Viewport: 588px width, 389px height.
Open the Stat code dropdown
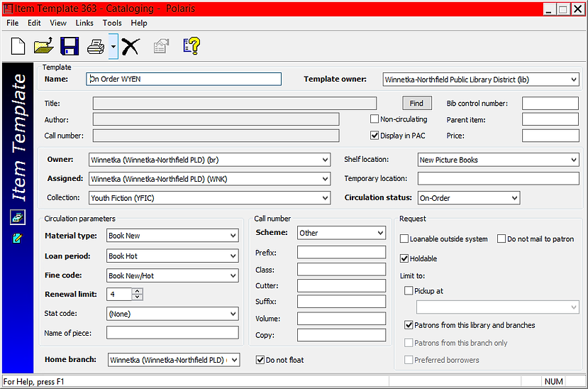233,314
